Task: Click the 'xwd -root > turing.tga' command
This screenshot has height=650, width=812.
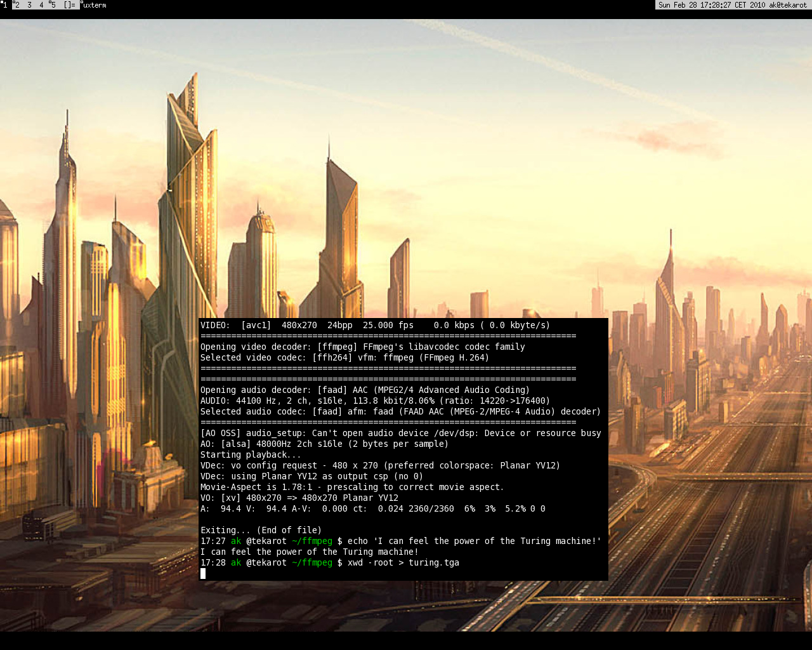Action: click(x=403, y=562)
